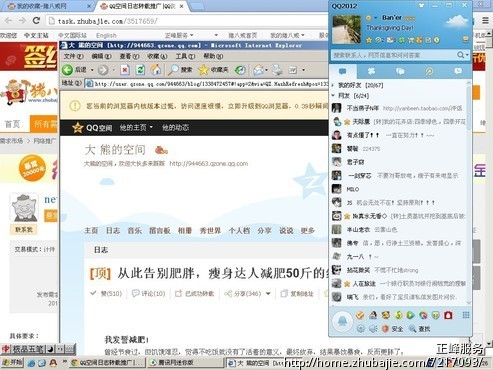Open the IE 工具 menu
The image size is (493, 370).
coord(185,56)
